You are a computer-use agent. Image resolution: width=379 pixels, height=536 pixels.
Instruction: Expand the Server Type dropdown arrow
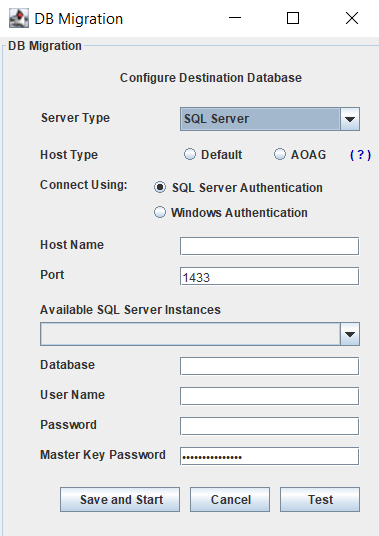click(x=350, y=119)
